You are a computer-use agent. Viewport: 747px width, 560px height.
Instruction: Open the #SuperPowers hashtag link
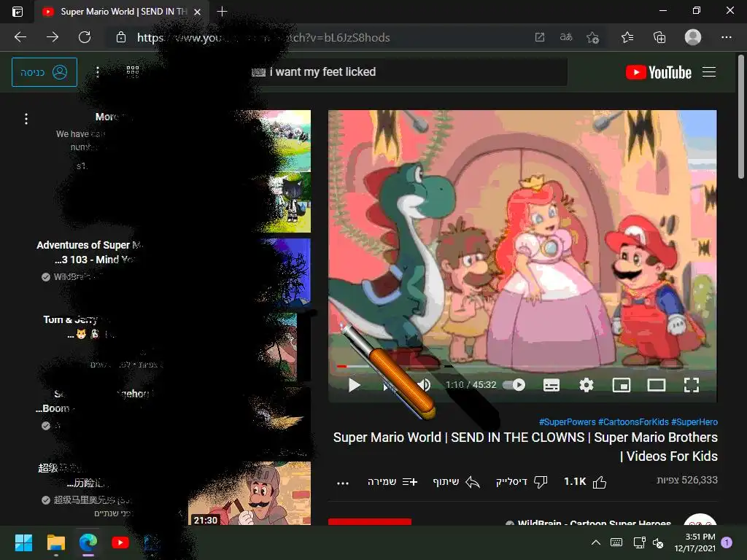567,422
